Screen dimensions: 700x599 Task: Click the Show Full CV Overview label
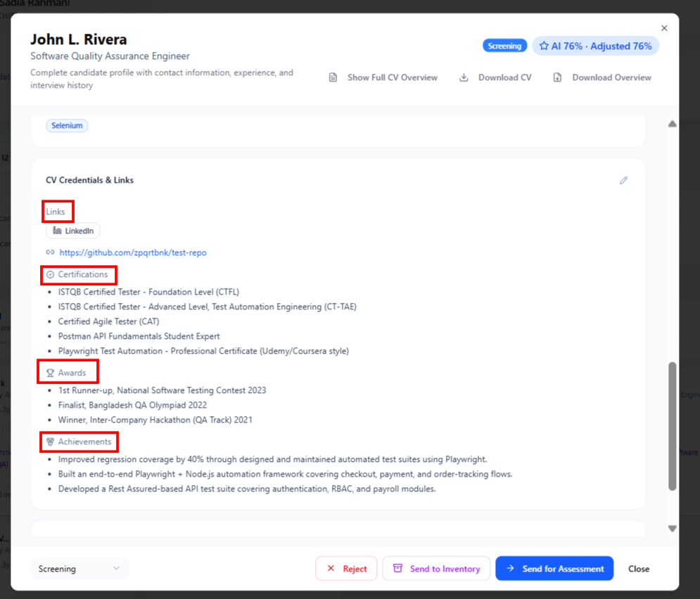coord(393,77)
